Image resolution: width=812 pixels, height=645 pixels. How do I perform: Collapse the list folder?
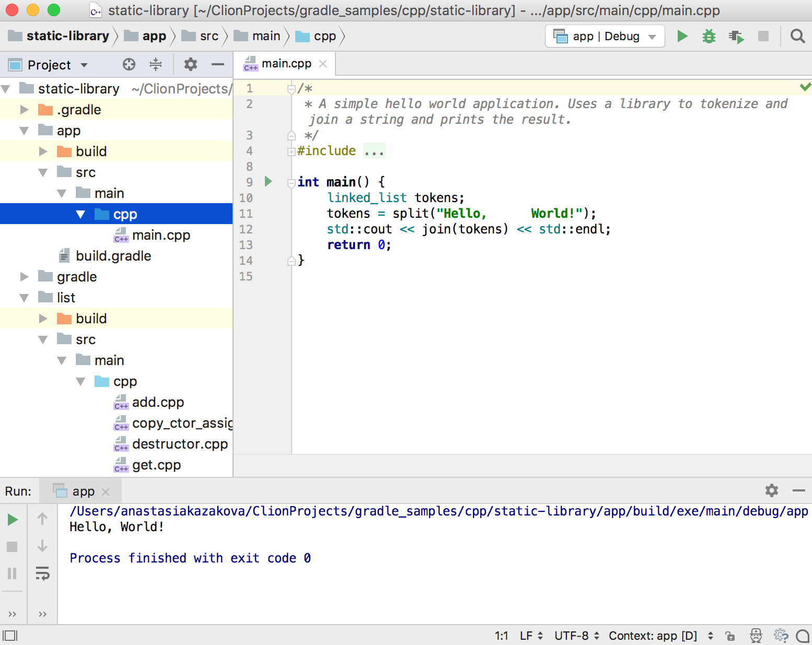click(24, 298)
